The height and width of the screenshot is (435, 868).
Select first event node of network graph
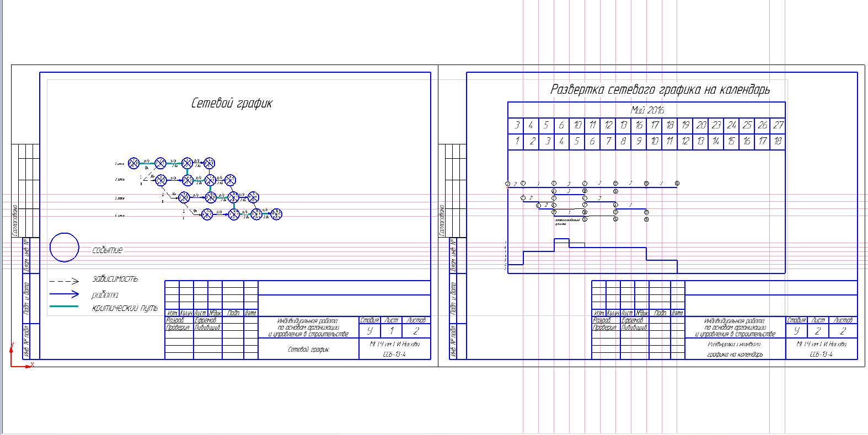pos(133,163)
